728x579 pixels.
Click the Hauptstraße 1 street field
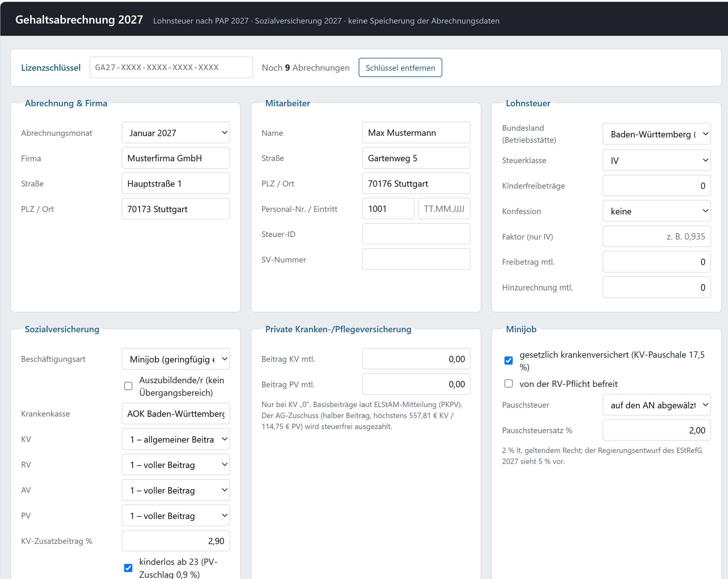(x=176, y=184)
